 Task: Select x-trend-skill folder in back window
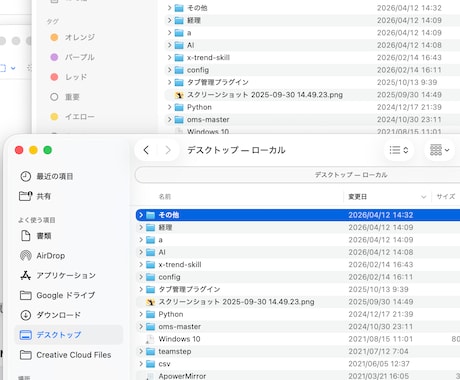pos(208,57)
